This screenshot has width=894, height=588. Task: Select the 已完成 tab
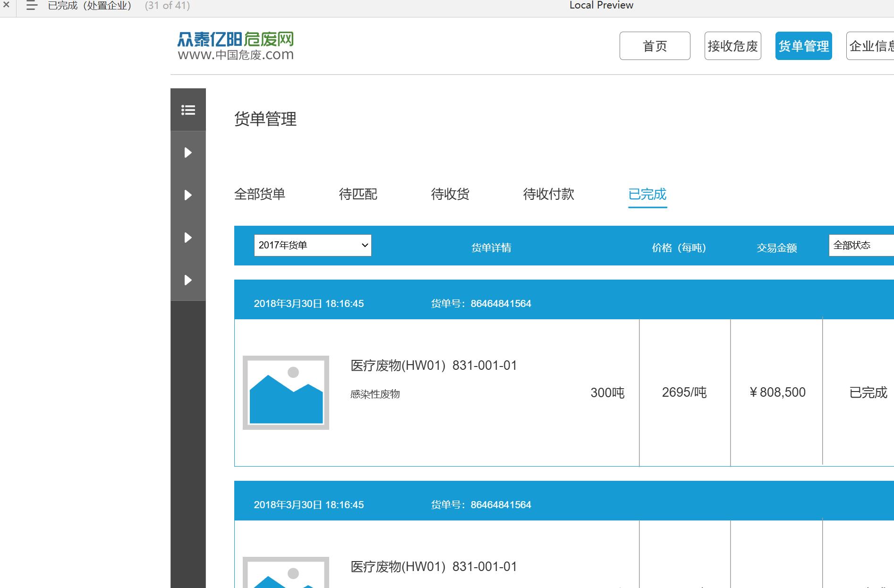pyautogui.click(x=647, y=194)
